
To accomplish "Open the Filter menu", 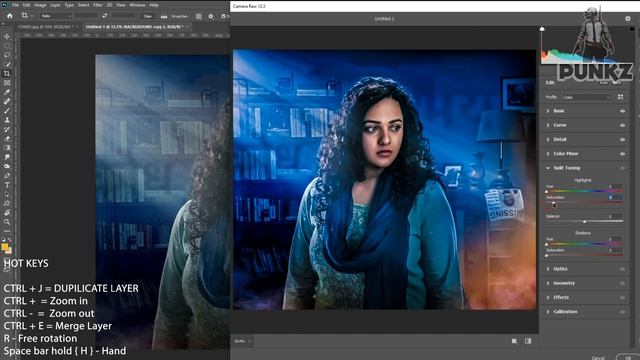I will click(98, 5).
